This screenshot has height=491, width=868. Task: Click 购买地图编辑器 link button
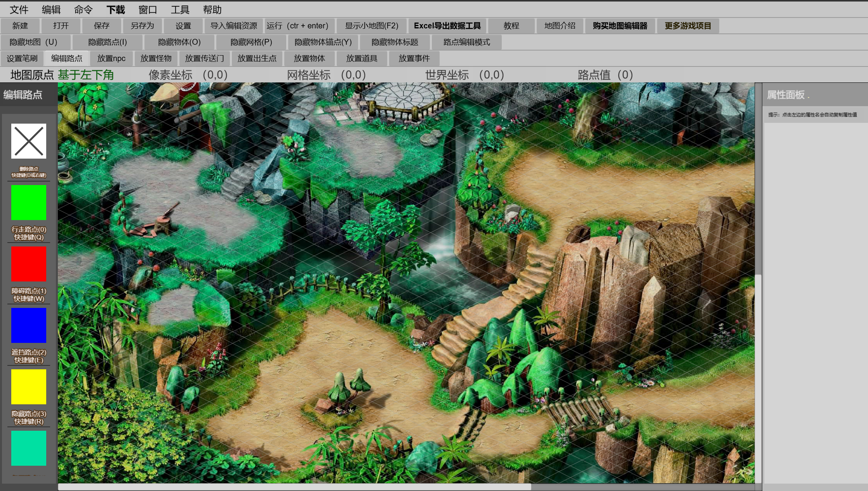click(620, 26)
